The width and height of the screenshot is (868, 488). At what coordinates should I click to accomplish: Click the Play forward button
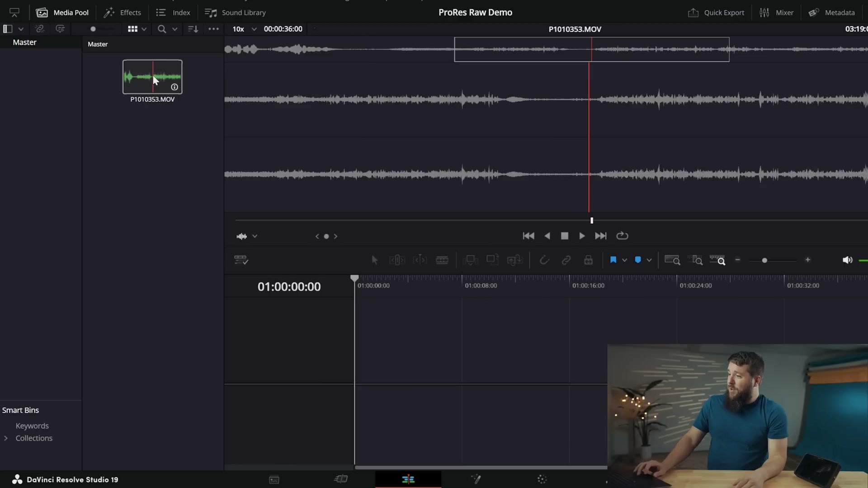pos(582,236)
